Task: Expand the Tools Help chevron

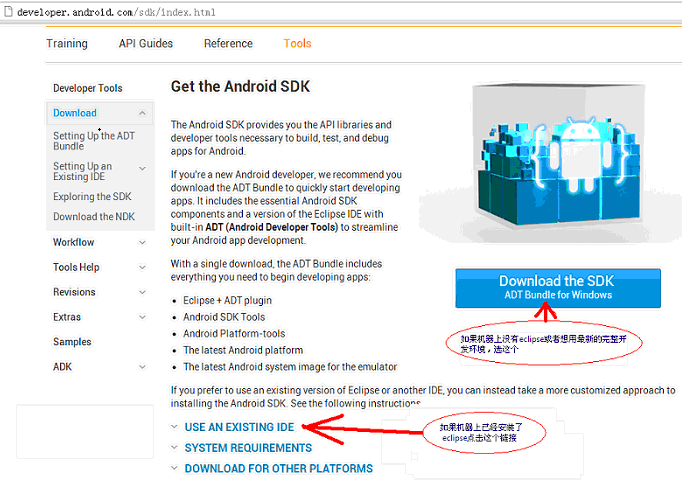Action: click(x=142, y=267)
